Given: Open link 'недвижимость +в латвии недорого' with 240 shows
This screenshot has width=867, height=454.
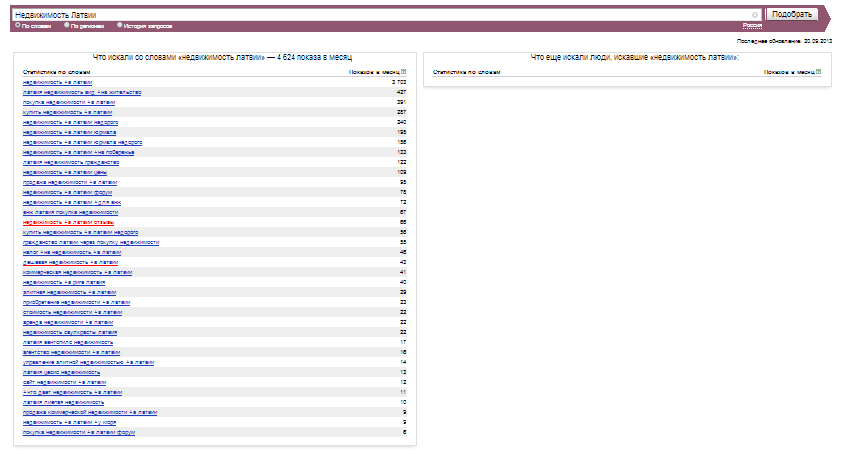Looking at the screenshot, I should 70,122.
